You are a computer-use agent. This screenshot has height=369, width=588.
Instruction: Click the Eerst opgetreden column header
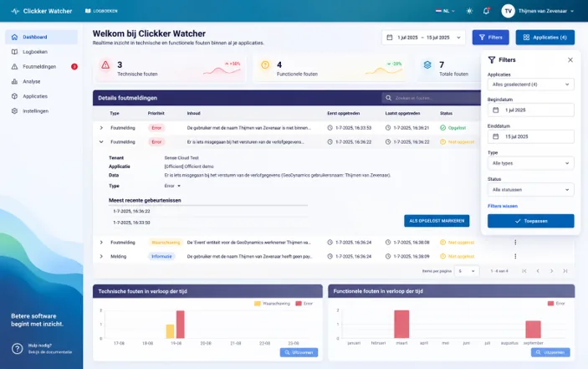coord(344,113)
